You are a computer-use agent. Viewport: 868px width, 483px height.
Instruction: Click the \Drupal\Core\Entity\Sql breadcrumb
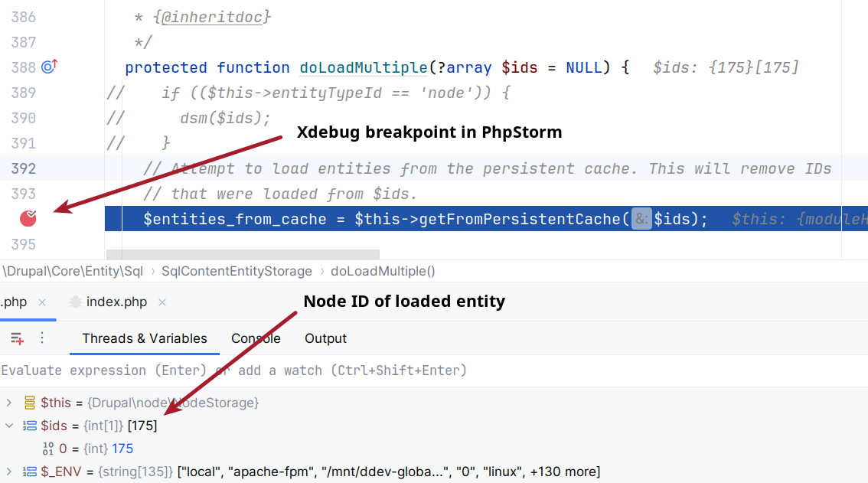tap(73, 272)
